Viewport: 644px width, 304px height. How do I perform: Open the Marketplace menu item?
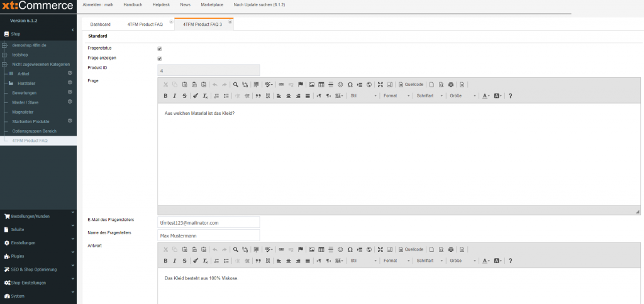click(212, 4)
